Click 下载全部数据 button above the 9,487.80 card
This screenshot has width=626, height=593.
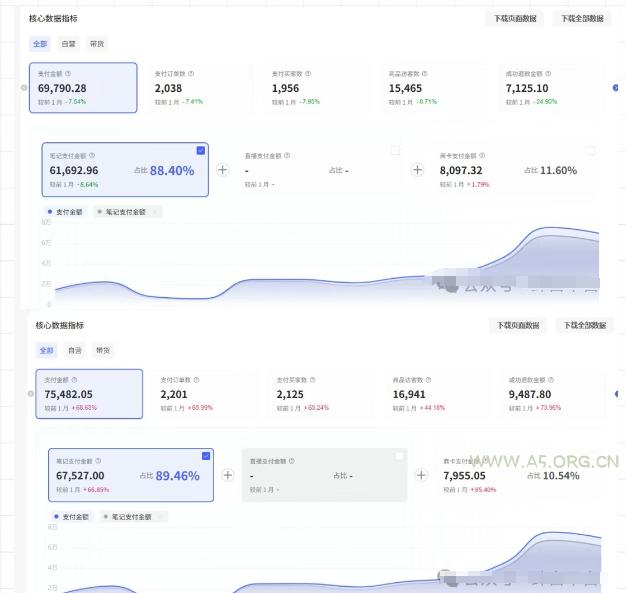(584, 325)
